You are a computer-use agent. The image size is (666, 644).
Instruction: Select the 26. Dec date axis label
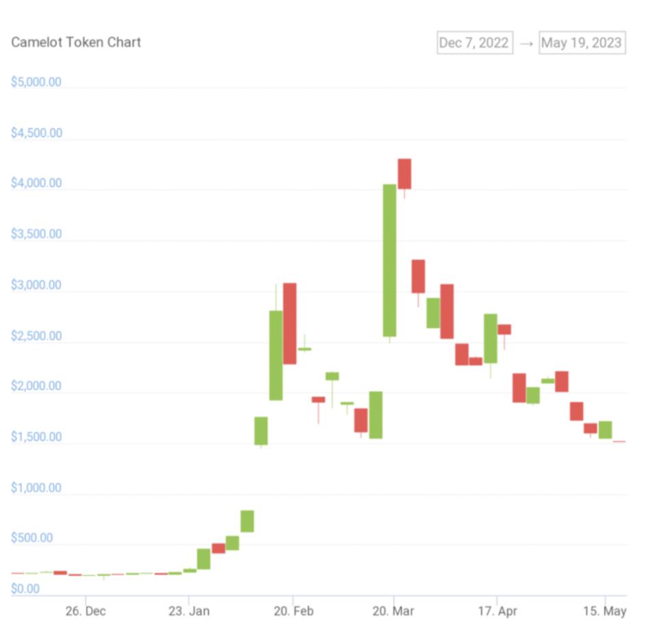[x=86, y=611]
